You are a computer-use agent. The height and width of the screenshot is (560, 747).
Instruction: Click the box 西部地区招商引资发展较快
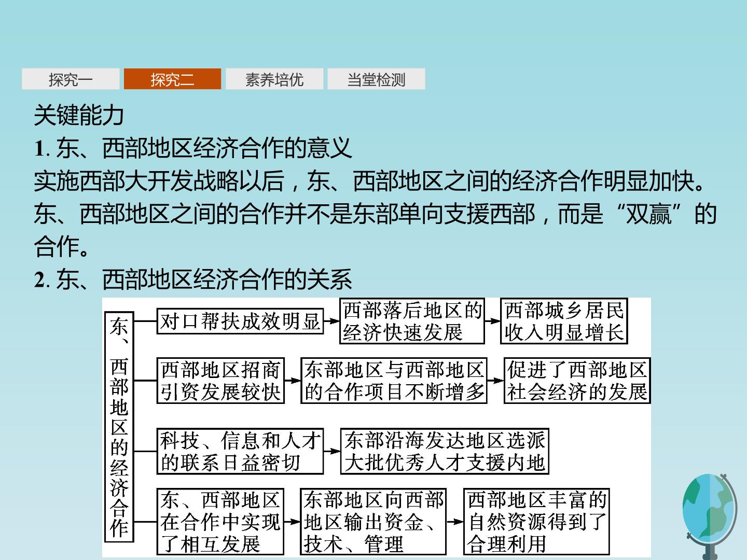click(220, 381)
